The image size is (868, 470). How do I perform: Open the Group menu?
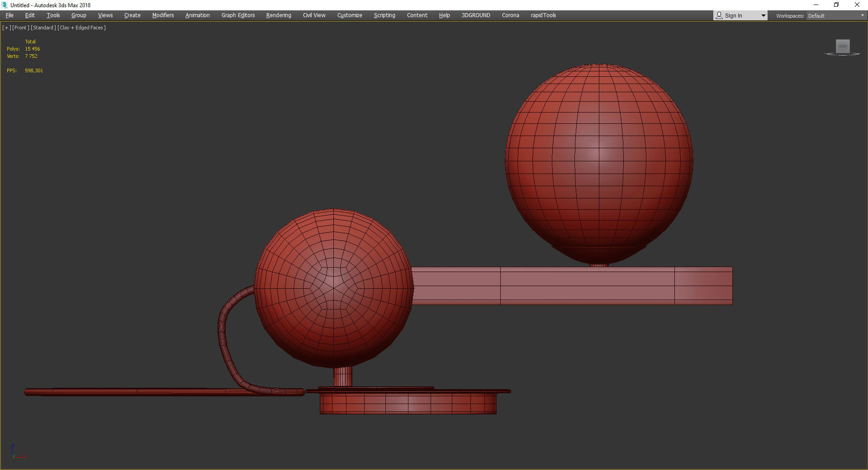[79, 15]
